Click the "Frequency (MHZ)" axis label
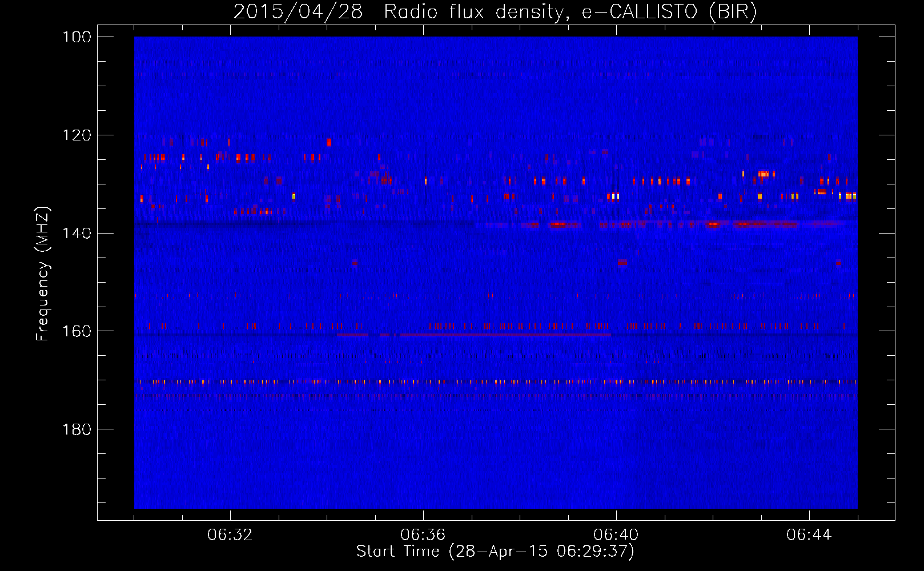The height and width of the screenshot is (571, 924). pyautogui.click(x=43, y=274)
